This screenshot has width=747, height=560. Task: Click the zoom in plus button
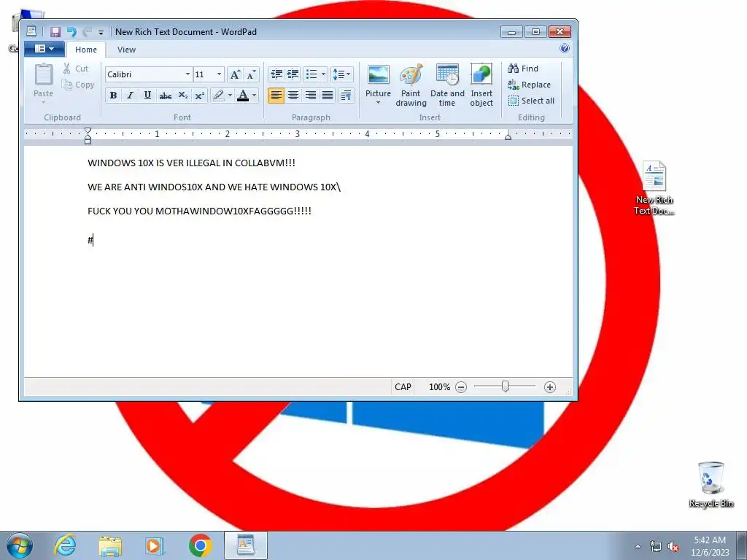(x=550, y=387)
